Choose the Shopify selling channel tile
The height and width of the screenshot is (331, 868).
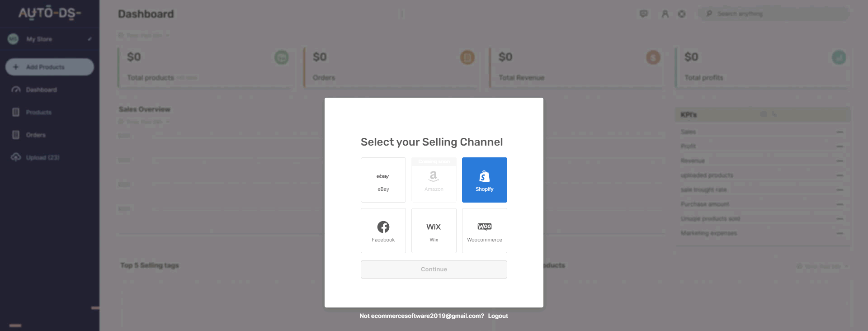pyautogui.click(x=485, y=180)
